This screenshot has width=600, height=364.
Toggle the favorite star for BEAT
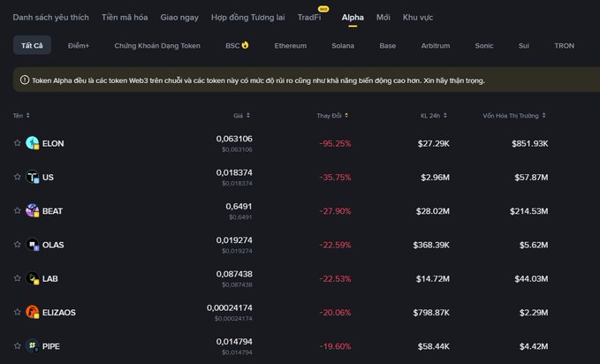point(17,210)
